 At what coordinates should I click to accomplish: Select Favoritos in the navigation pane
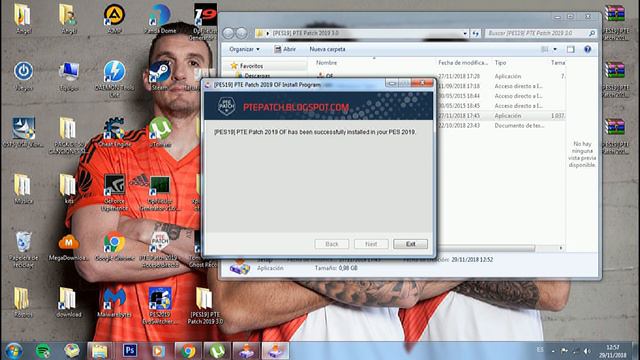251,66
